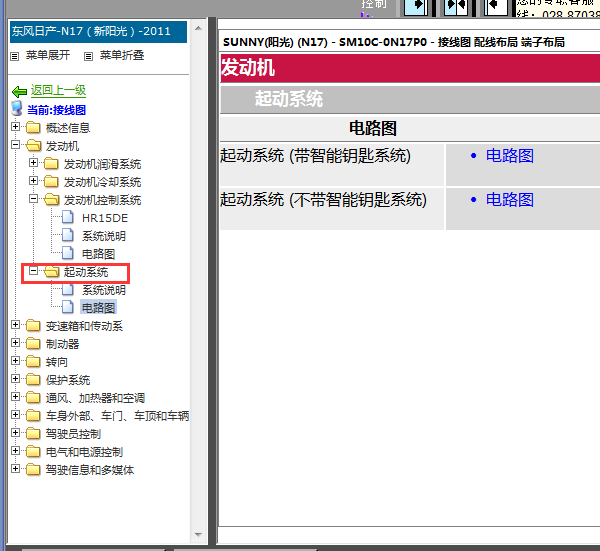Click 制动器 folder icon
The image size is (600, 551).
pos(33,343)
